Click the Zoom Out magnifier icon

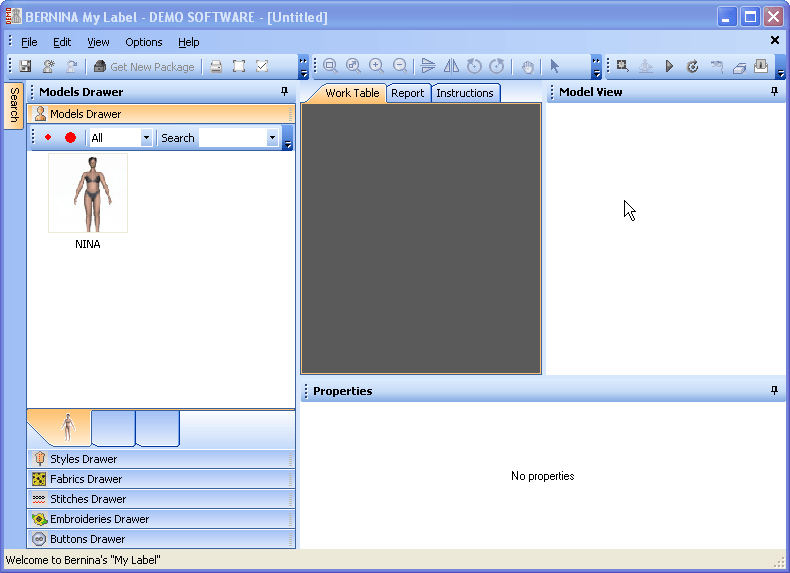tap(400, 66)
